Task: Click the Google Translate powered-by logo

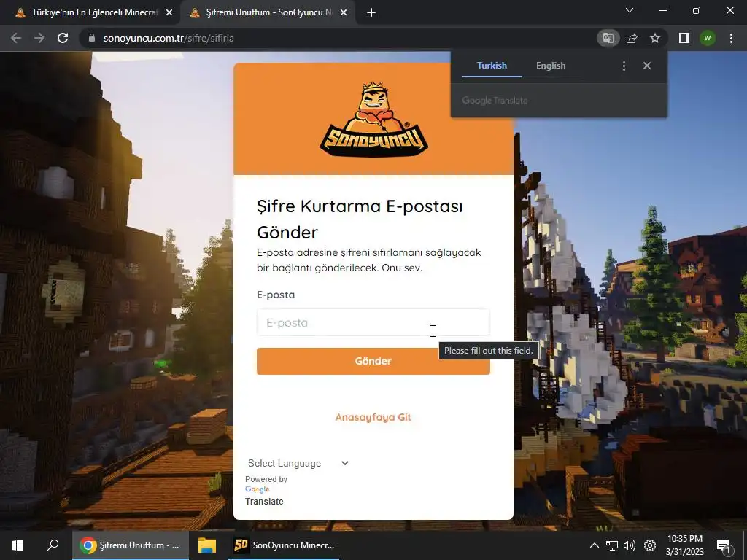Action: click(x=258, y=489)
